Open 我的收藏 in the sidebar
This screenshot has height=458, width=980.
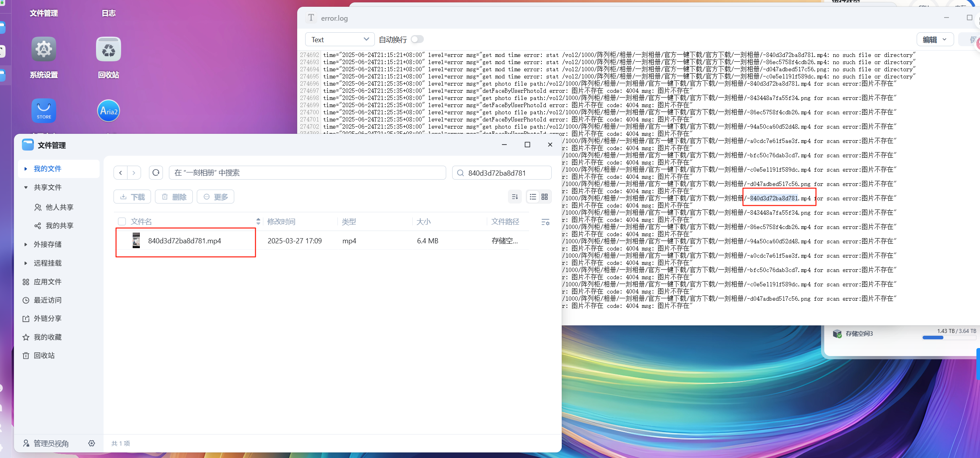42,337
